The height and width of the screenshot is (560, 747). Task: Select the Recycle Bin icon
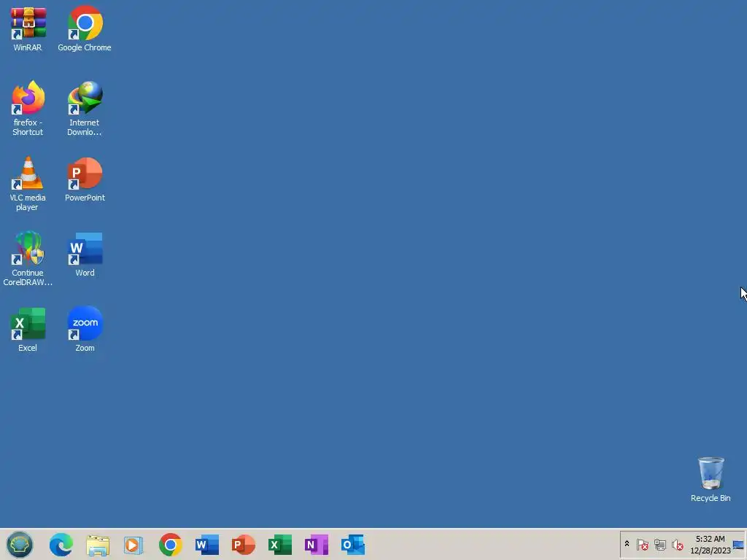tap(711, 479)
